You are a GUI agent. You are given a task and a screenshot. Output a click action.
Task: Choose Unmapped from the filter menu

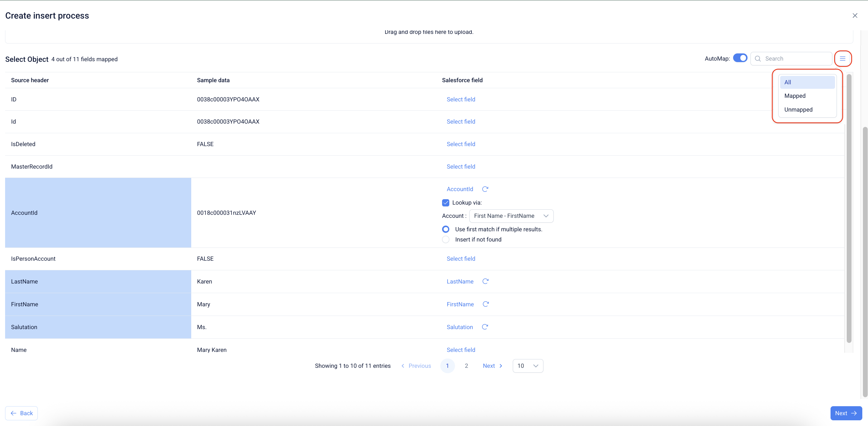(x=798, y=109)
